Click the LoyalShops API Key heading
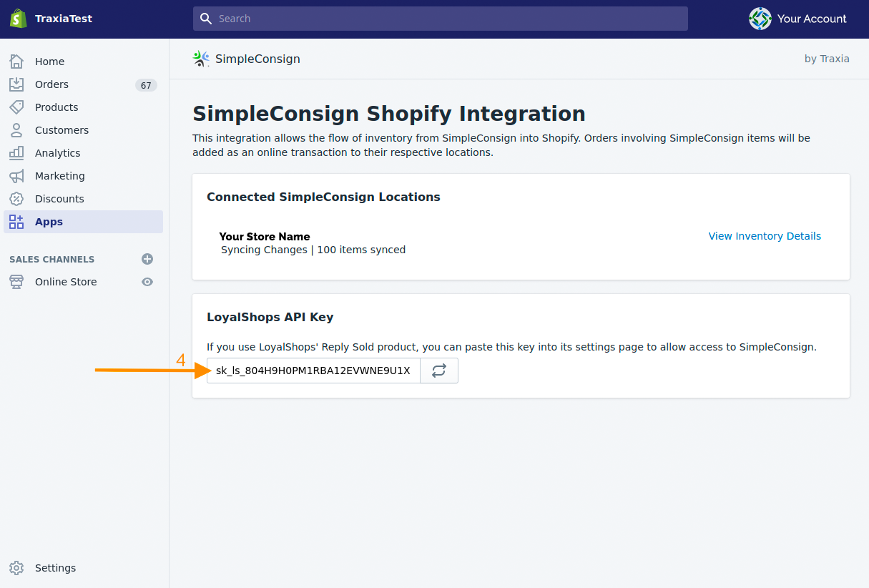The height and width of the screenshot is (588, 869). click(270, 317)
